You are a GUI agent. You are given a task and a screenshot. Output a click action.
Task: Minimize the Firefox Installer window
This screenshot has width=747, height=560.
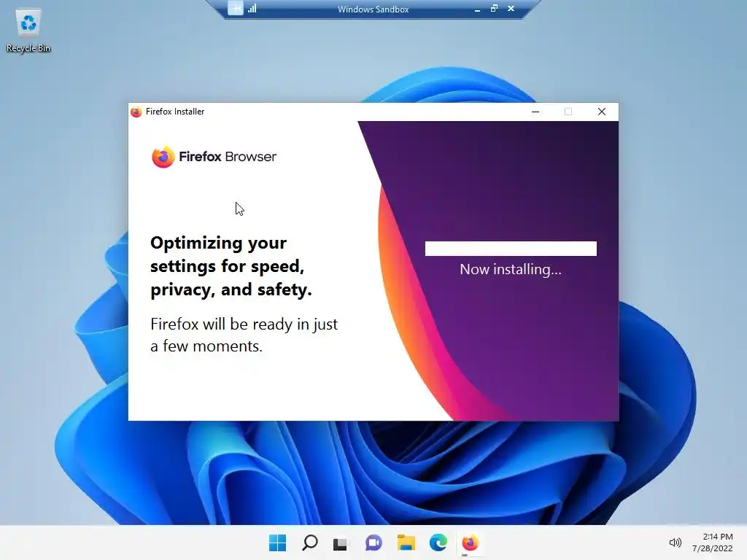pyautogui.click(x=535, y=112)
